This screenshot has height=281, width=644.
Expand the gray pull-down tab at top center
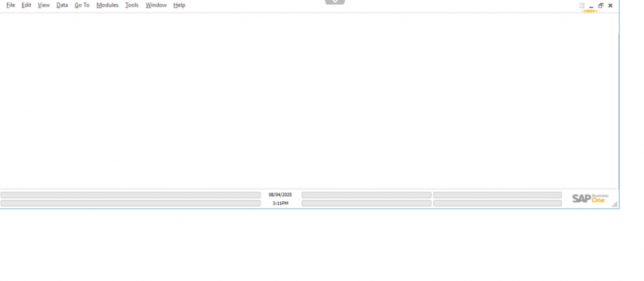pyautogui.click(x=335, y=2)
